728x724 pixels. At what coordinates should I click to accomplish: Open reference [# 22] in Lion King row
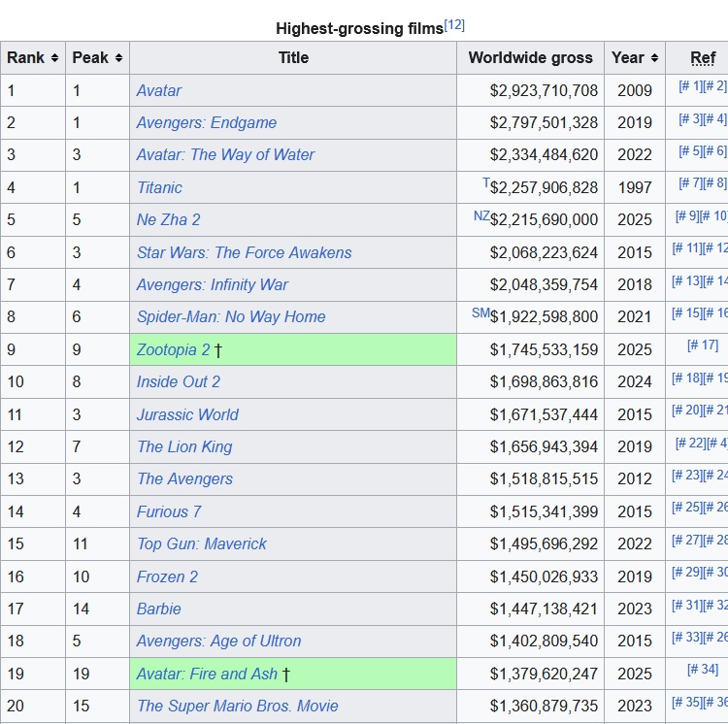[690, 443]
